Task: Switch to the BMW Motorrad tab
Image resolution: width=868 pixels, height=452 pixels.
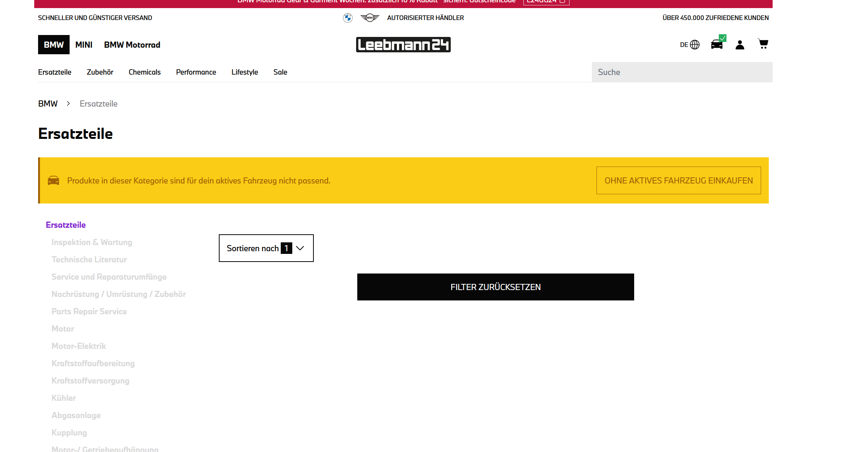Action: [x=132, y=45]
